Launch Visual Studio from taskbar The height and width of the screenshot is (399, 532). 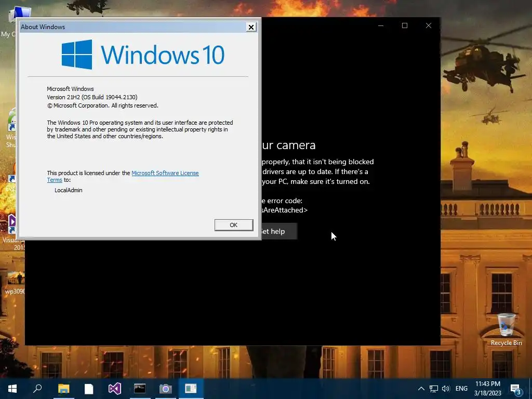(x=115, y=389)
